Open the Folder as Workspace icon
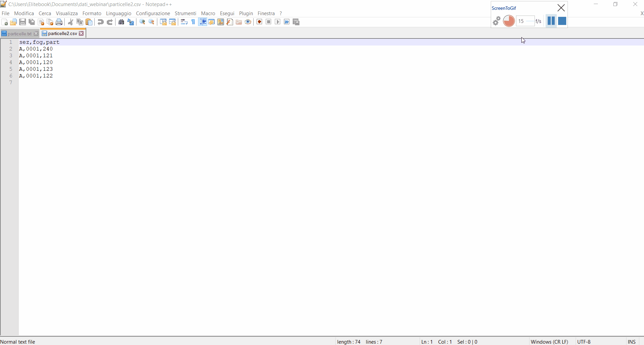The width and height of the screenshot is (644, 345). [x=239, y=22]
